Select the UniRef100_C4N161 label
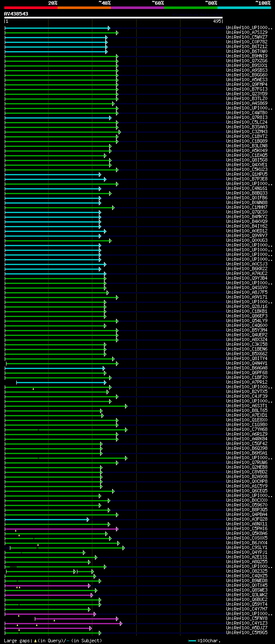The width and height of the screenshot is (275, 644). pyautogui.click(x=247, y=188)
